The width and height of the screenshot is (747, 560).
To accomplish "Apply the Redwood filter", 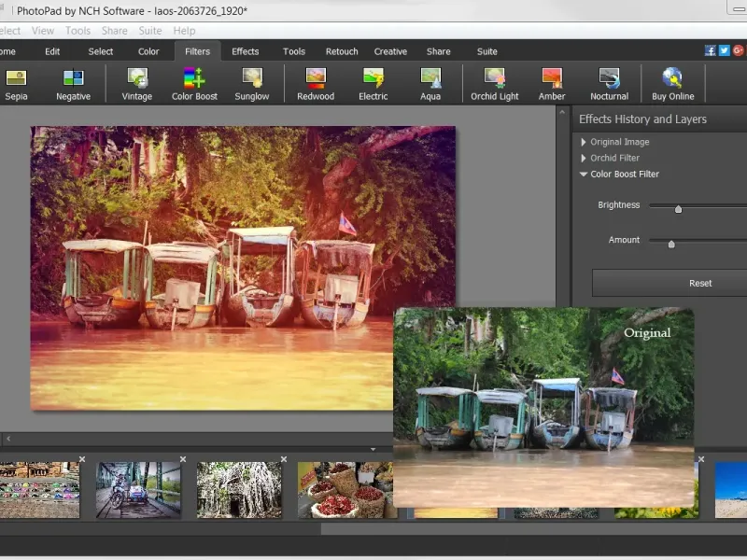I will pos(316,84).
